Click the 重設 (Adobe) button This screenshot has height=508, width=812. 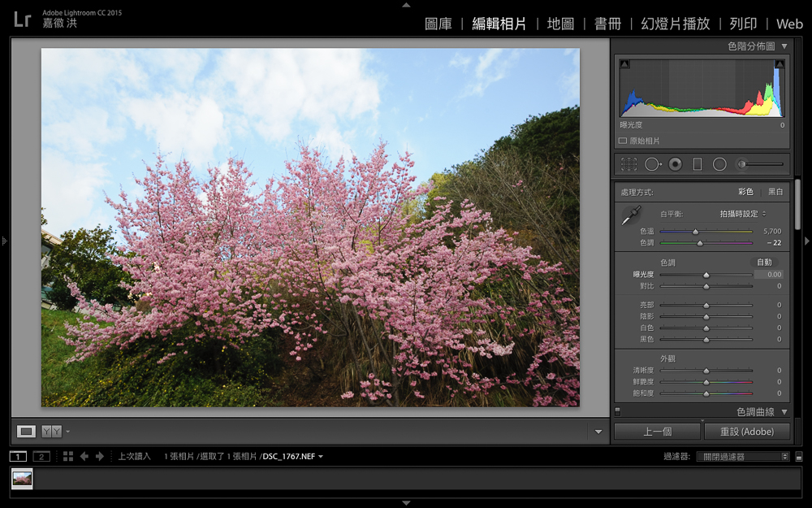pyautogui.click(x=746, y=432)
